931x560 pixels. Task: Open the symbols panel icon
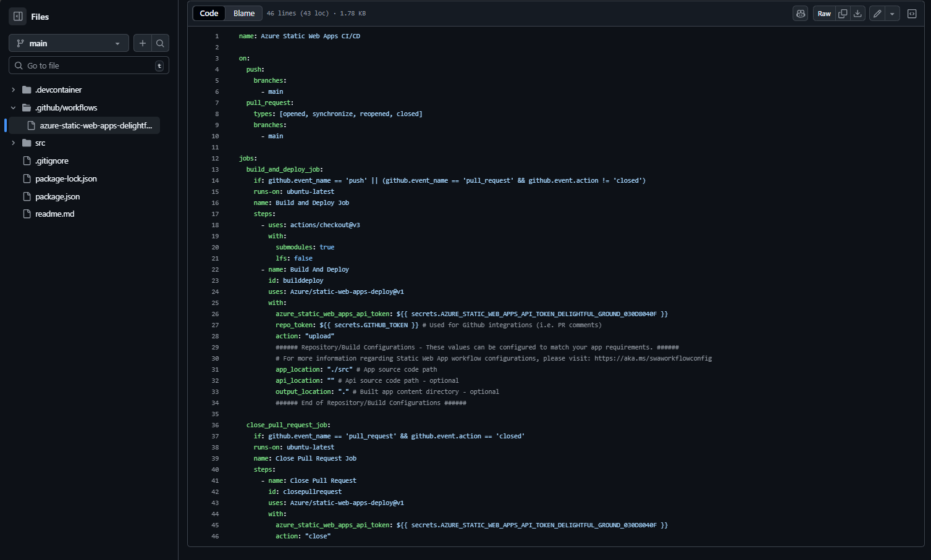coord(912,14)
